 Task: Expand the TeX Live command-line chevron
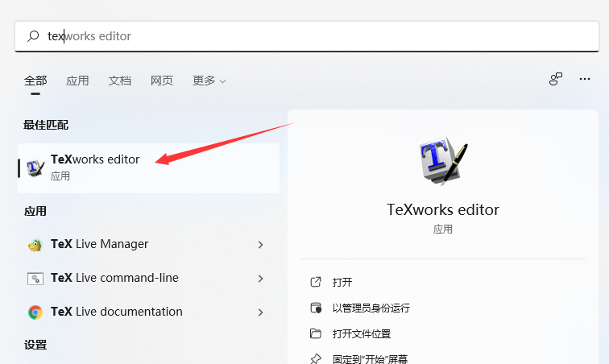[261, 279]
